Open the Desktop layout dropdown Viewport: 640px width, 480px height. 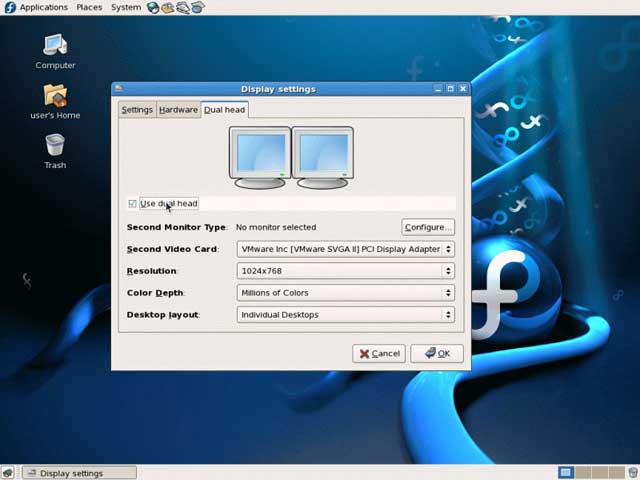pyautogui.click(x=346, y=315)
